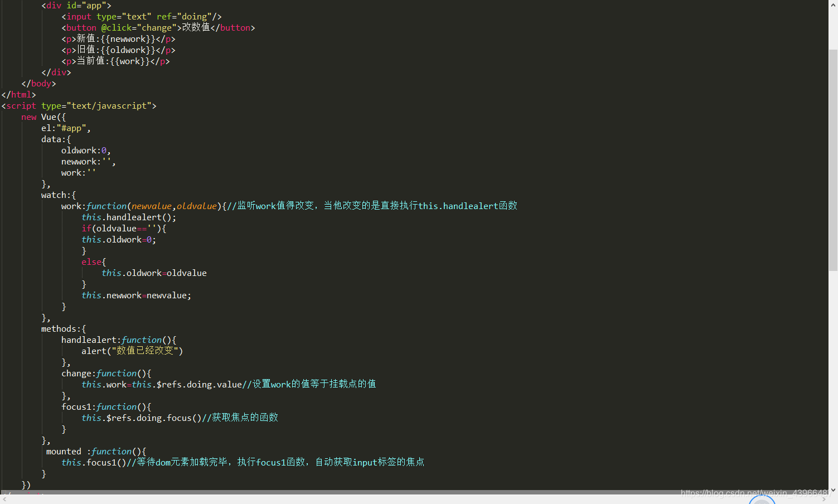838x504 pixels.
Task: Click the comment 获取焦点的函数
Action: tap(240, 418)
